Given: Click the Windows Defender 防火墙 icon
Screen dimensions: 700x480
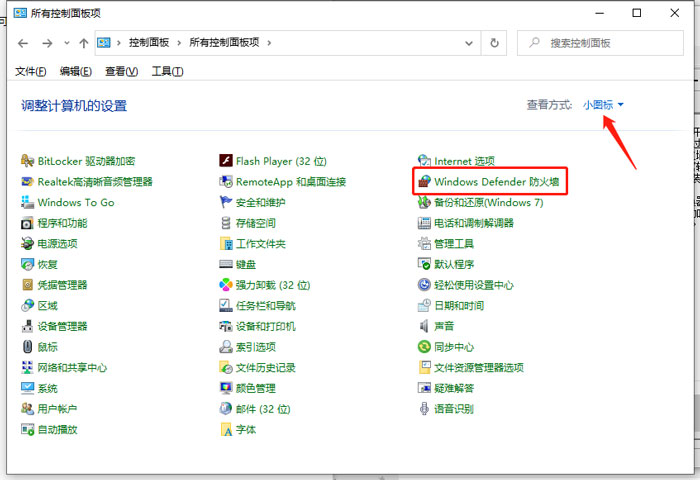Looking at the screenshot, I should (x=424, y=182).
